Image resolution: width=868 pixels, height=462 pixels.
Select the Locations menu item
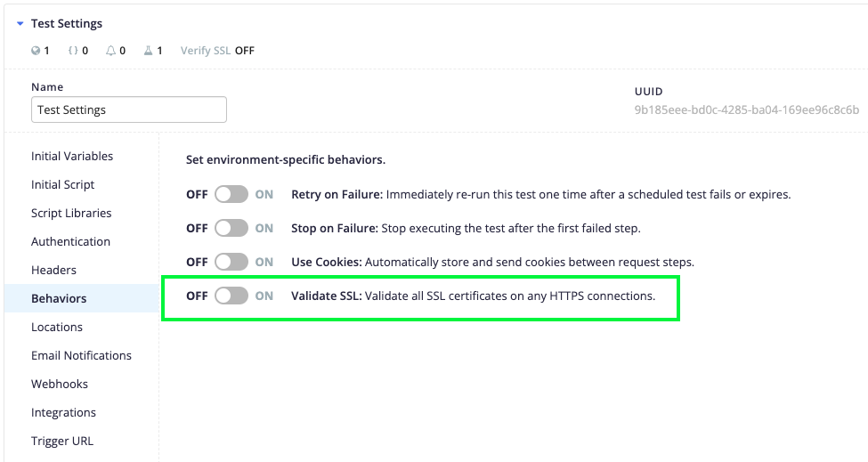click(x=56, y=327)
